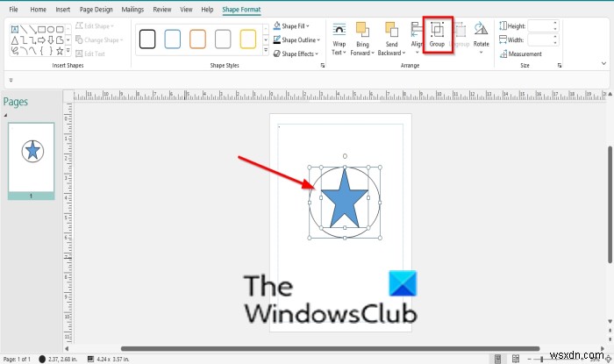Choose the Scribble freeform shape
Screen dimensions: 614x364
pyautogui.click(x=15, y=51)
